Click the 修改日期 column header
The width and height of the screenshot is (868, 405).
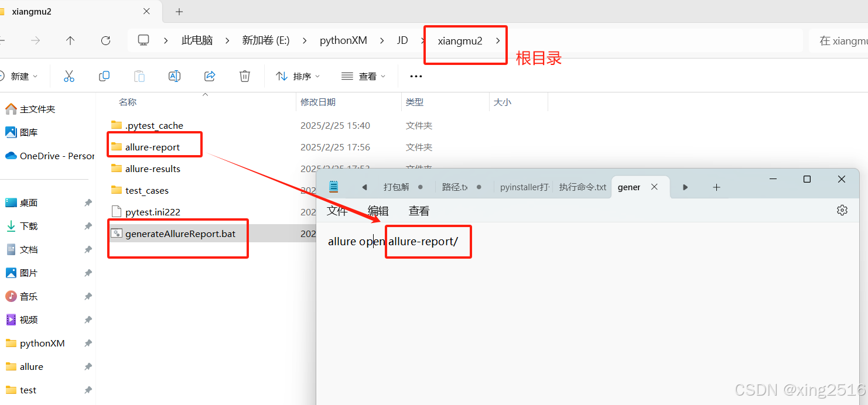point(318,102)
